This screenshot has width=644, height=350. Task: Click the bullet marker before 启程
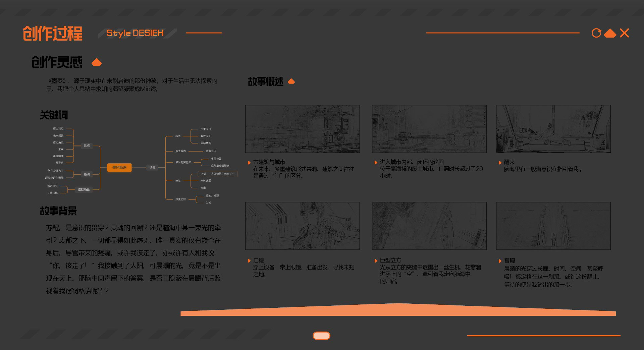pyautogui.click(x=249, y=260)
